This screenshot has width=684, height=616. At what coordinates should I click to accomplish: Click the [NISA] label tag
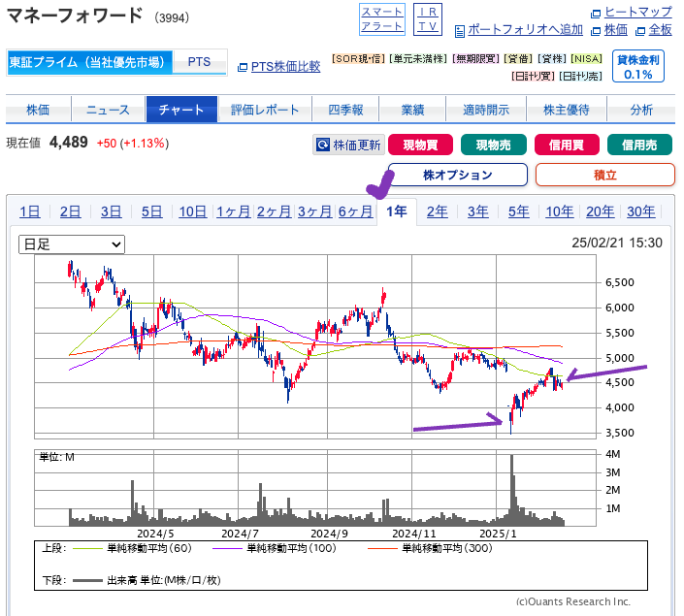click(587, 59)
